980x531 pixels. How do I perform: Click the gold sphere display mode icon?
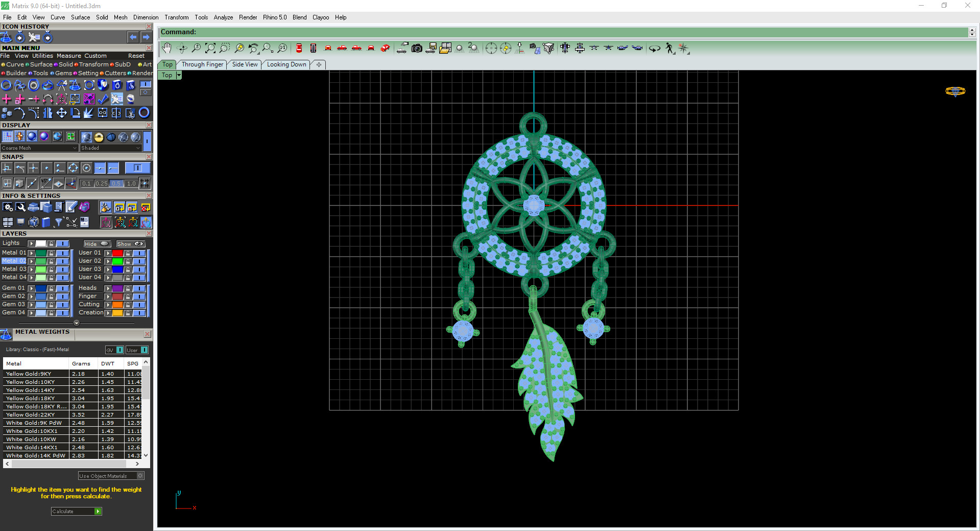pos(99,137)
